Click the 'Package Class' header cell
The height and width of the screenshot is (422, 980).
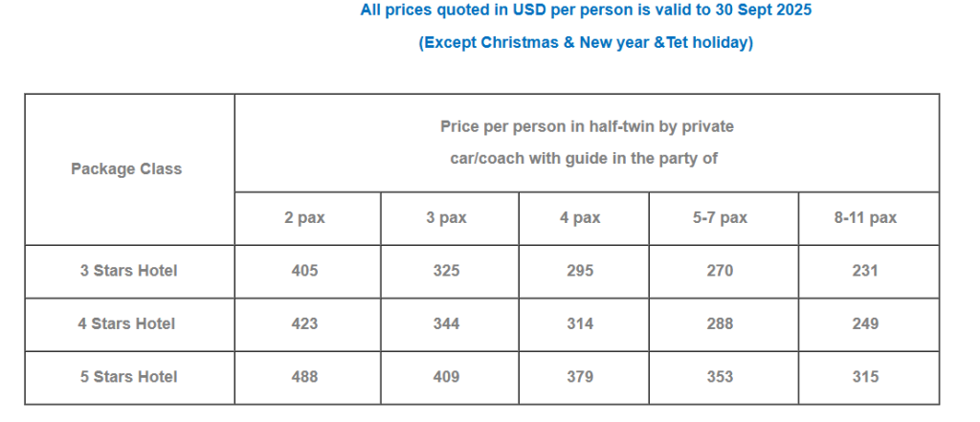(126, 169)
